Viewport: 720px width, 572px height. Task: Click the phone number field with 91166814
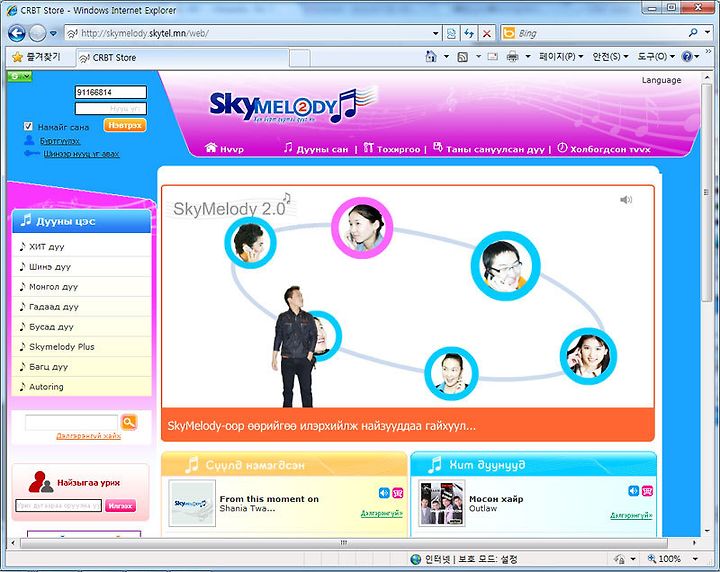click(x=111, y=92)
